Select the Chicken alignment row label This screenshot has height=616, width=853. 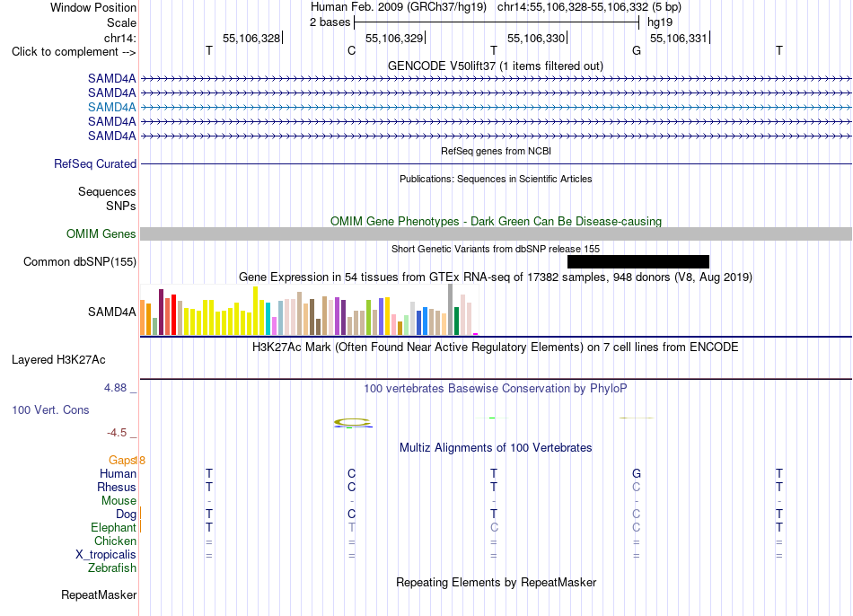click(x=115, y=541)
